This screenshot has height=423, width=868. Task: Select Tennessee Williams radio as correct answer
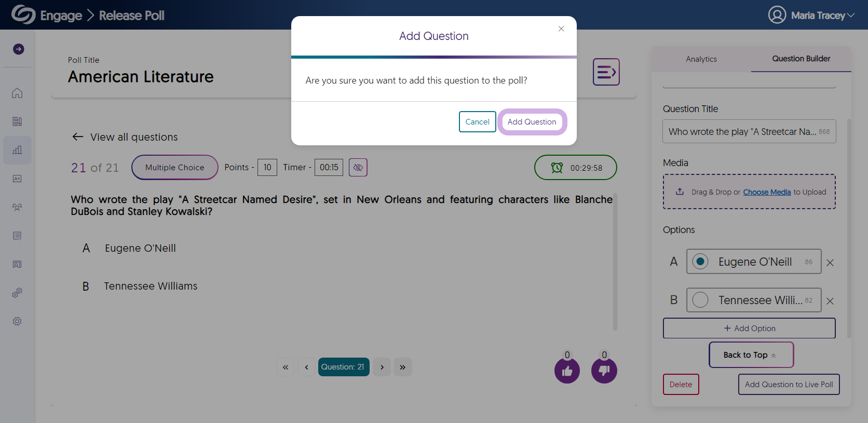(x=700, y=300)
